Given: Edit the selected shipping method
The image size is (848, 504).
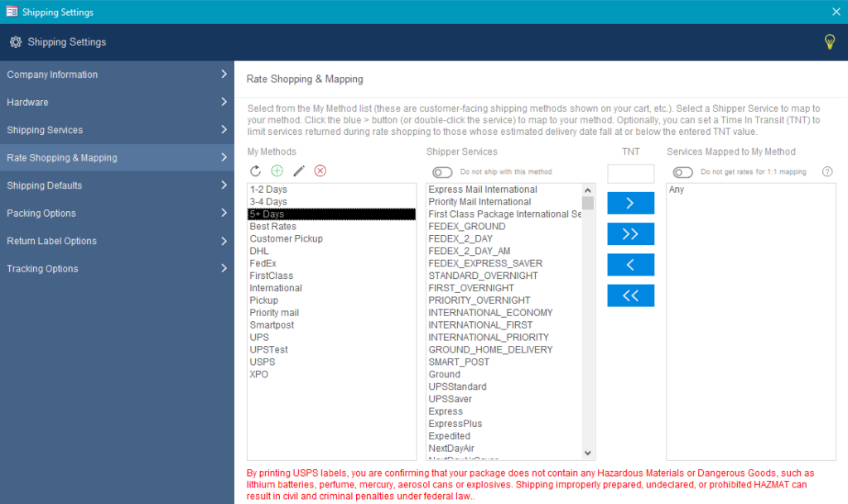Looking at the screenshot, I should (x=299, y=172).
